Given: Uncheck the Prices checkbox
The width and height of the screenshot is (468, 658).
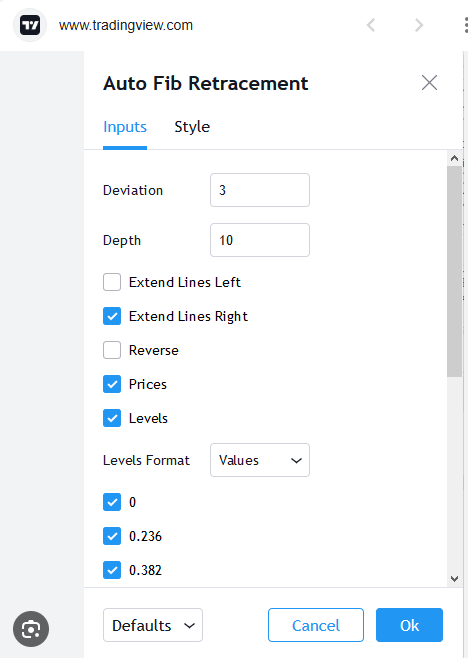Looking at the screenshot, I should click(x=112, y=384).
